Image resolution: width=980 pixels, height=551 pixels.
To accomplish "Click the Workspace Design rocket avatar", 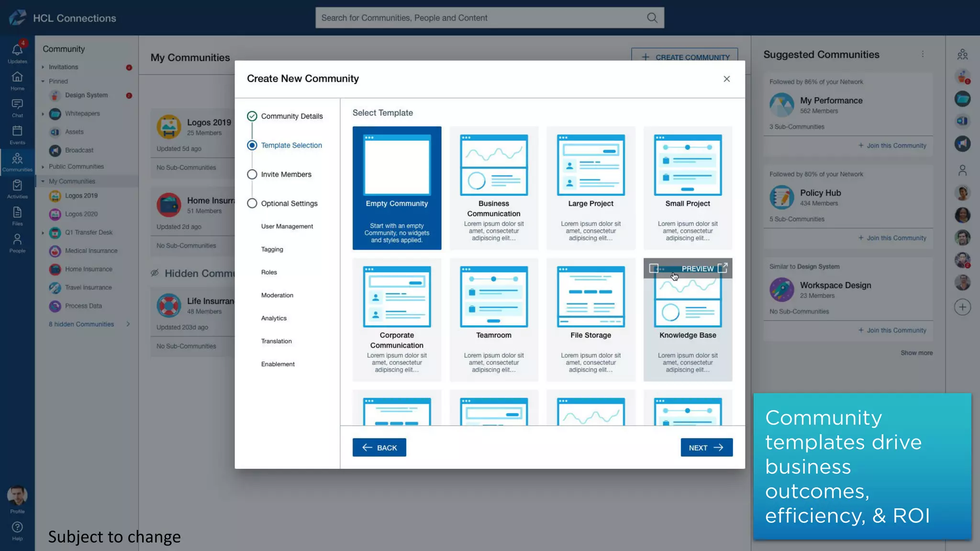I will click(782, 289).
